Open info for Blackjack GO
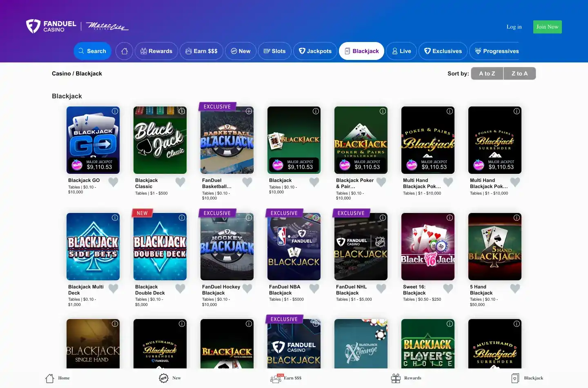This screenshot has width=588, height=388. pyautogui.click(x=115, y=111)
